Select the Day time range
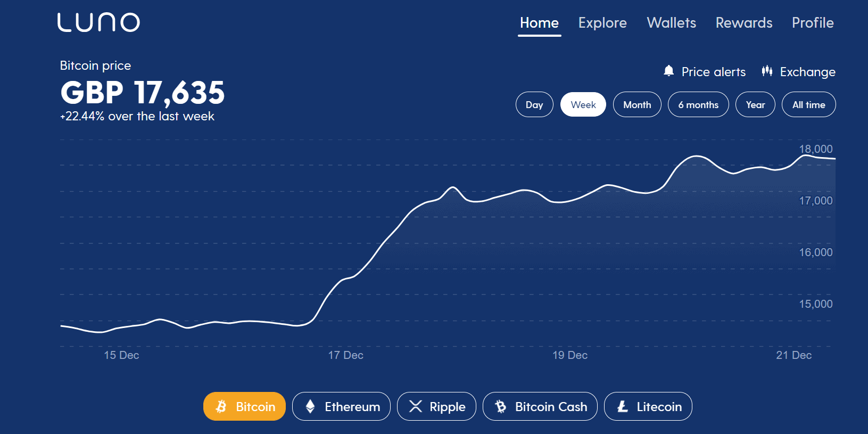 pyautogui.click(x=534, y=104)
